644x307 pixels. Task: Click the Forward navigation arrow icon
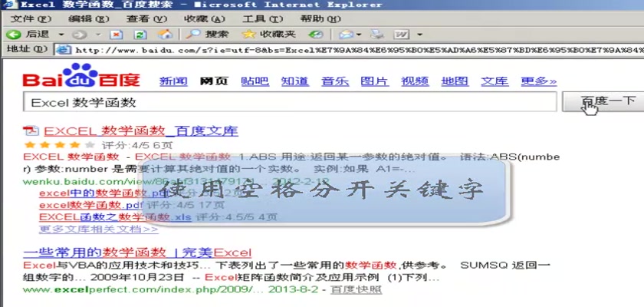(79, 35)
